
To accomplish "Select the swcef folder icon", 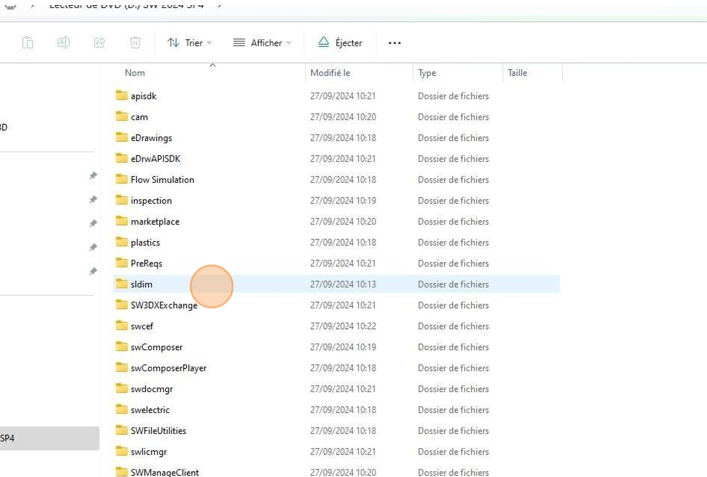I will [x=121, y=326].
